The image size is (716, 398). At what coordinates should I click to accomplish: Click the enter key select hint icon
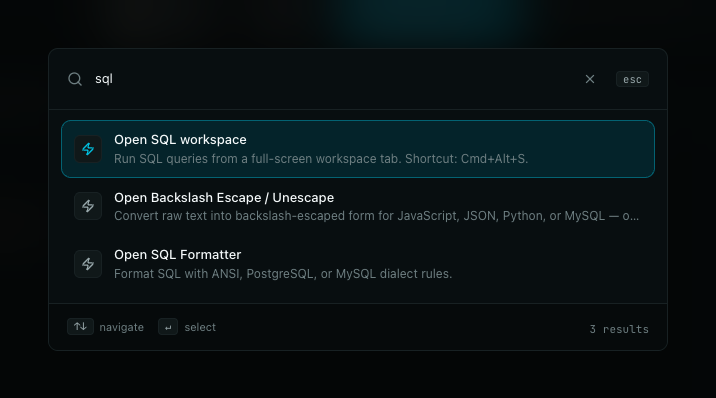click(168, 326)
